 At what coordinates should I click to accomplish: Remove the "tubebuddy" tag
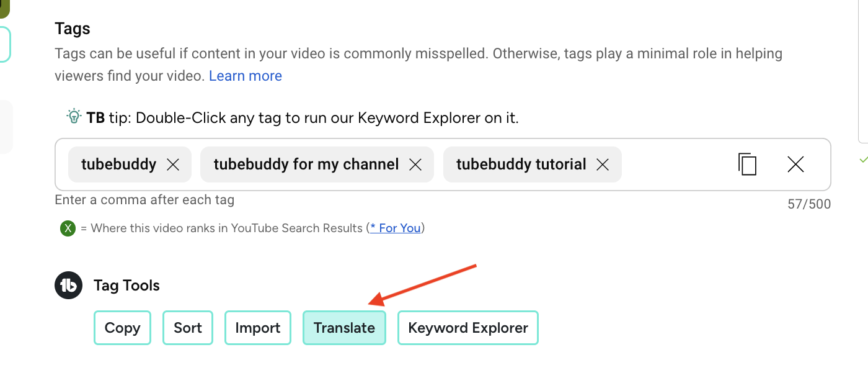(173, 164)
